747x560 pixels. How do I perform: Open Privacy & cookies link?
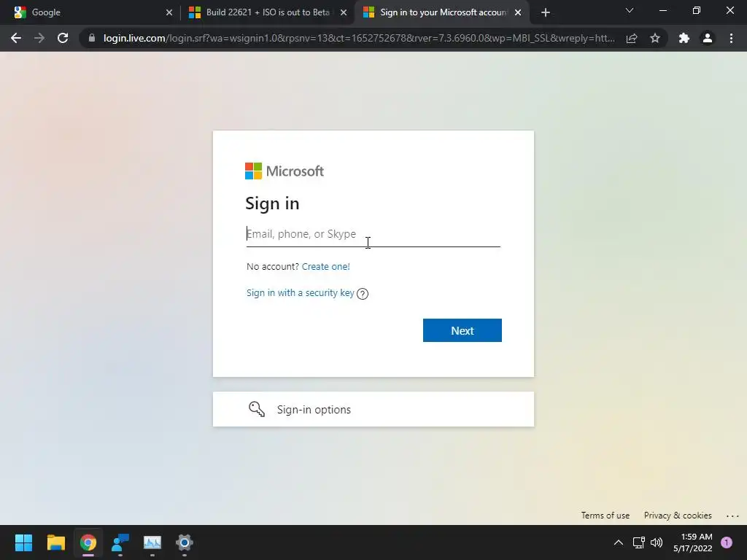[x=678, y=516]
